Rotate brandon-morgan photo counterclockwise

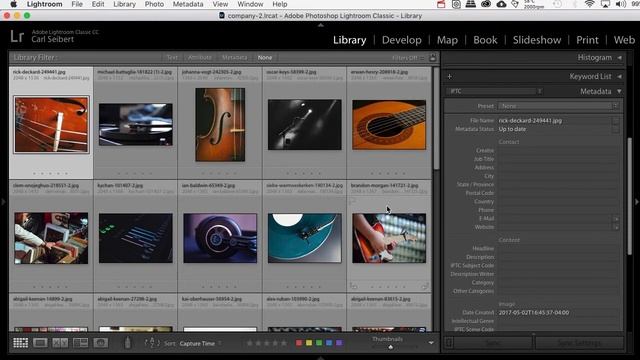pyautogui.click(x=353, y=286)
